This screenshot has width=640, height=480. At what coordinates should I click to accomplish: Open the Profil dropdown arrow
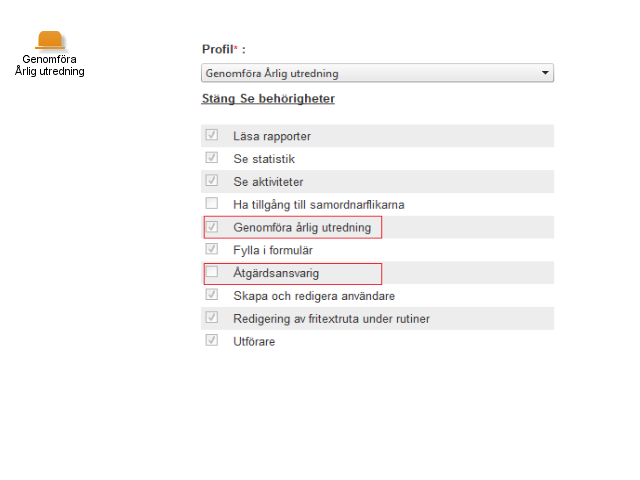pyautogui.click(x=545, y=73)
